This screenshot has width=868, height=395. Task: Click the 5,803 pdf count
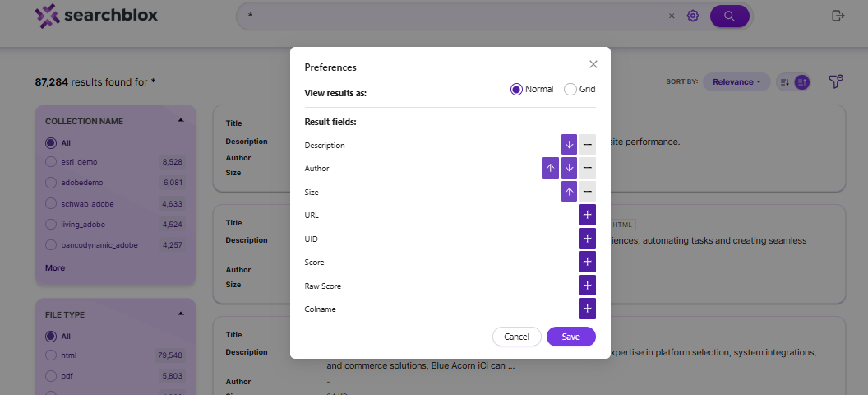click(172, 376)
